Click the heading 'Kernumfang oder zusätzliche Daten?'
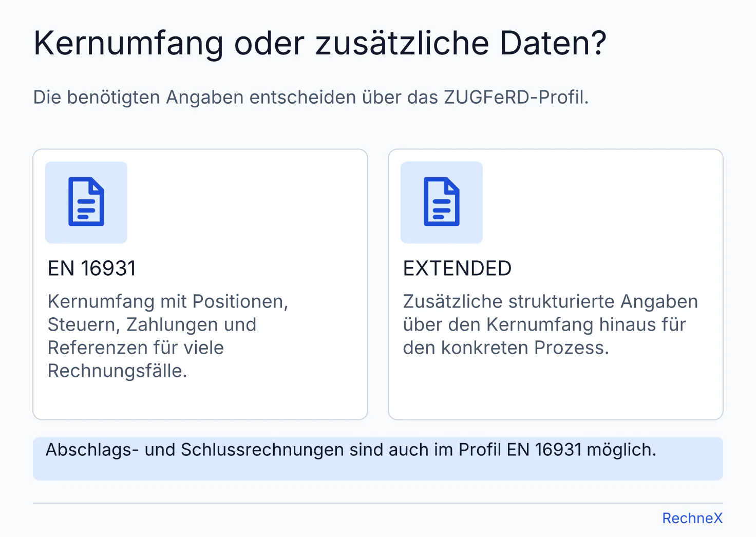The height and width of the screenshot is (537, 756). 320,43
